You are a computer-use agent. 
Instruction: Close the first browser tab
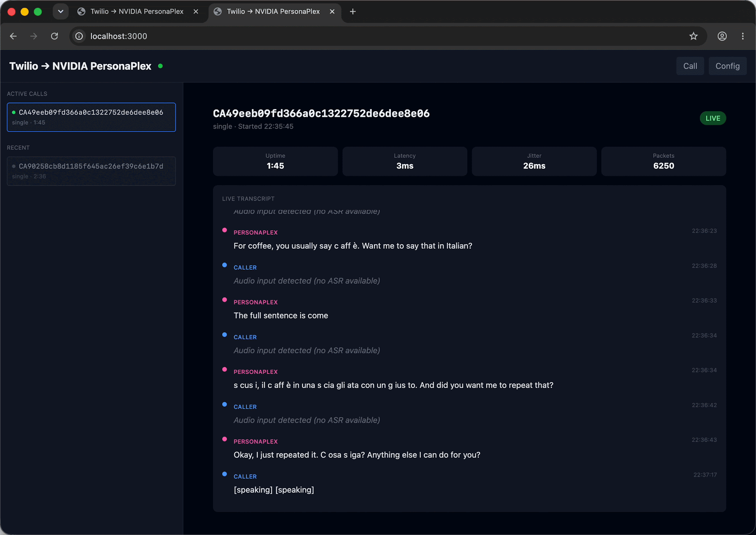point(196,11)
